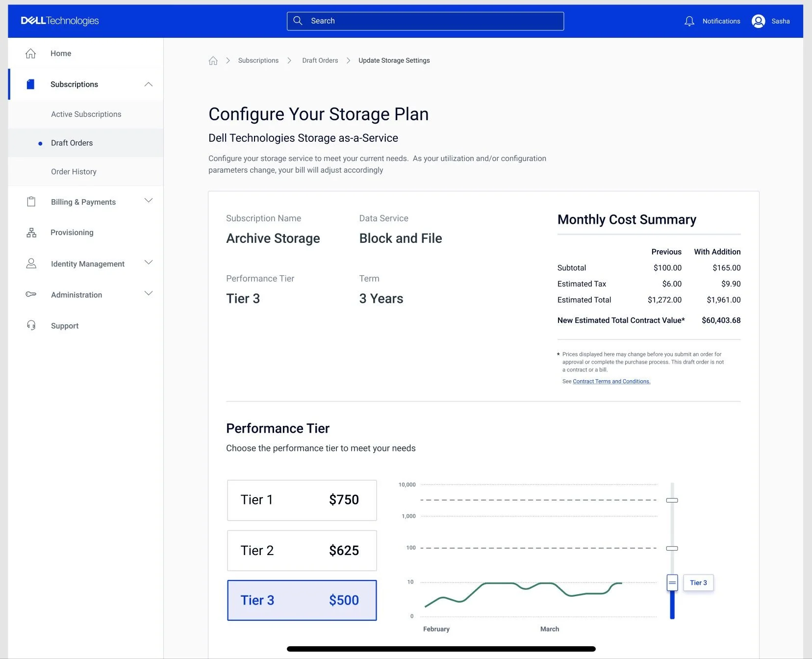This screenshot has width=812, height=659.
Task: Open Contract Terms and Conditions link
Action: pos(611,381)
